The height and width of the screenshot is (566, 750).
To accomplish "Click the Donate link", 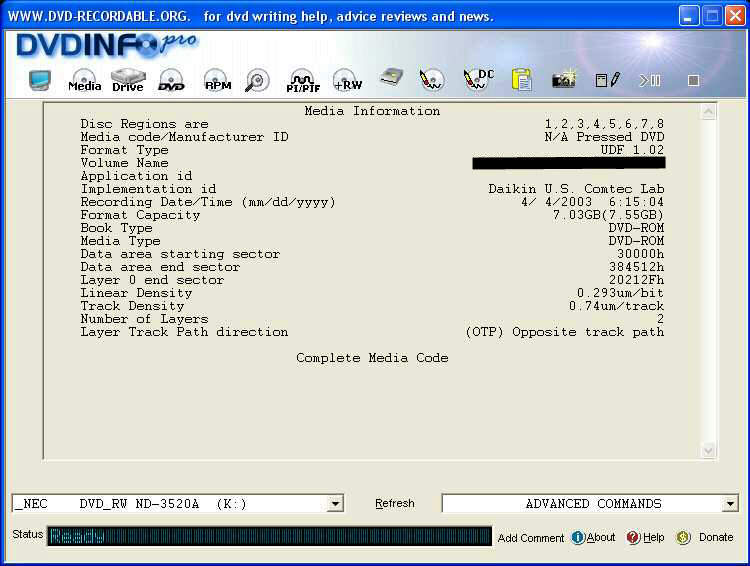I will point(716,537).
